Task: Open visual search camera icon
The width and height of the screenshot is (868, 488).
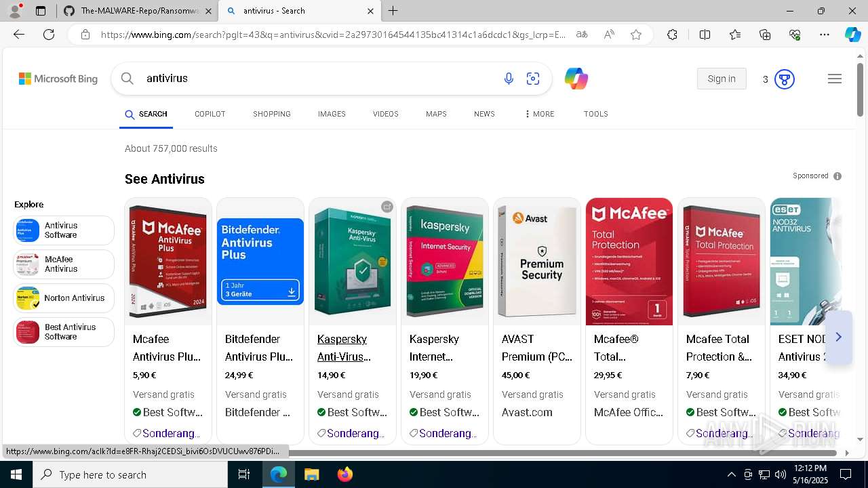Action: tap(533, 79)
